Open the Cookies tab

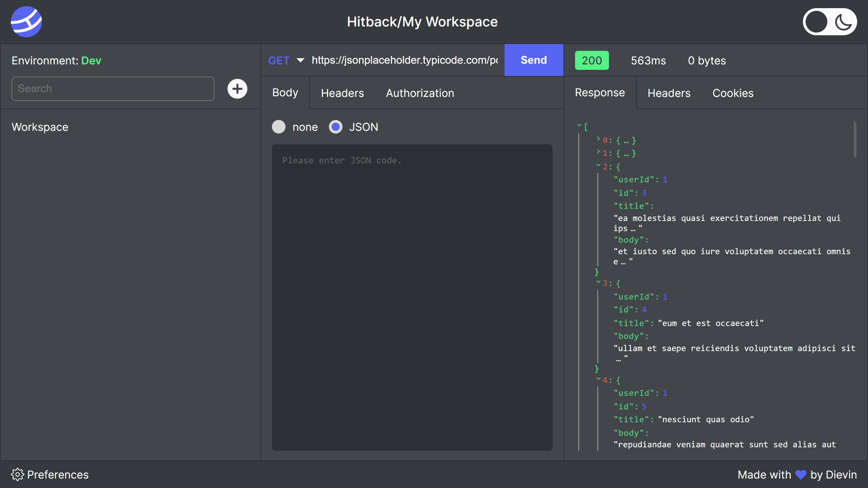(733, 93)
